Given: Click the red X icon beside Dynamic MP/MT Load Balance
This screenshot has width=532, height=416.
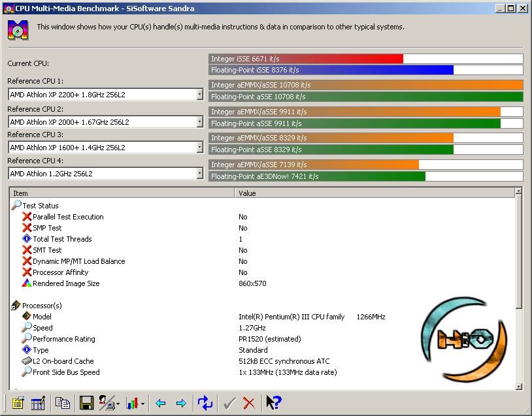Looking at the screenshot, I should [27, 261].
